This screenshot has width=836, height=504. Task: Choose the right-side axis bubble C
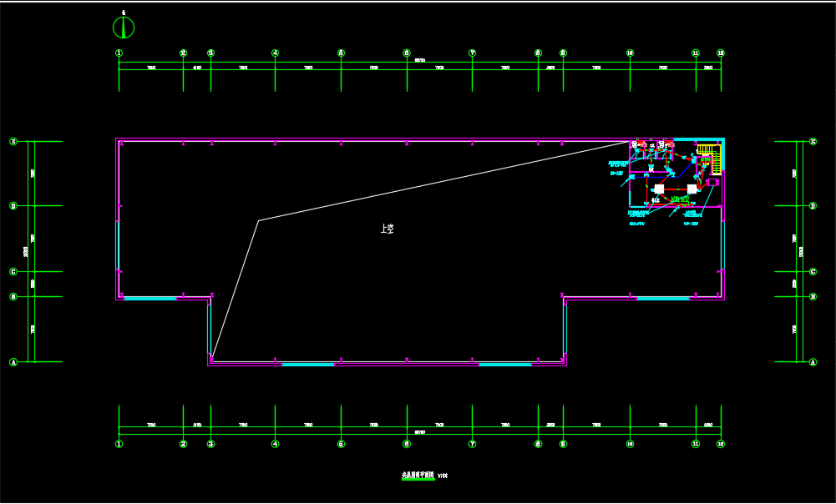[813, 272]
